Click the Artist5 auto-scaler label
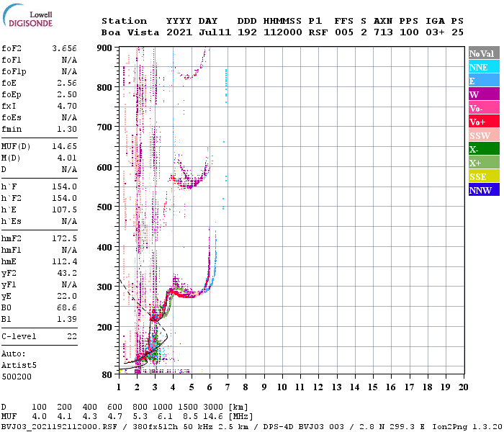 coord(19,366)
